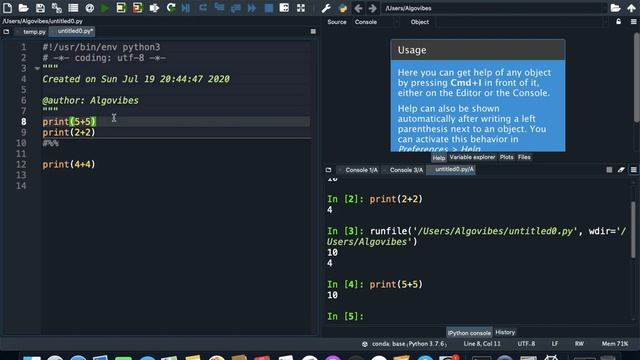The width and height of the screenshot is (640, 360).
Task: Click print(4+4) on line 12
Action: (x=69, y=164)
